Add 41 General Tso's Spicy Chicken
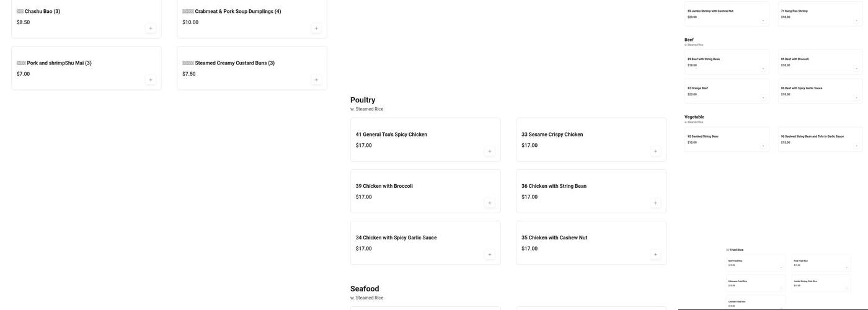The height and width of the screenshot is (310, 868). [490, 151]
